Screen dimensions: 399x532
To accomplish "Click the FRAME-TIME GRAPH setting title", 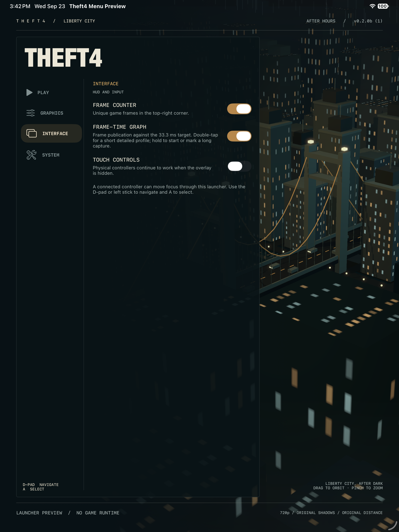I will [119, 127].
